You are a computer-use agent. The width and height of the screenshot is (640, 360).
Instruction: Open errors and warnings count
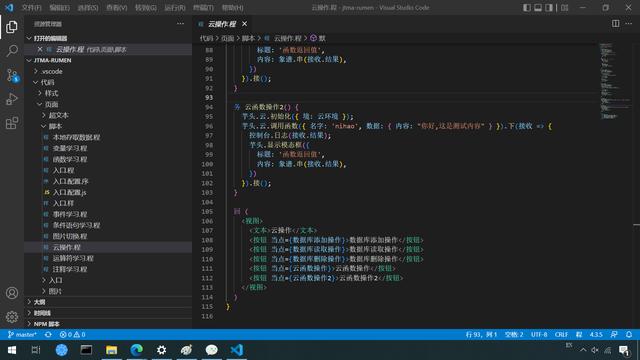point(72,335)
